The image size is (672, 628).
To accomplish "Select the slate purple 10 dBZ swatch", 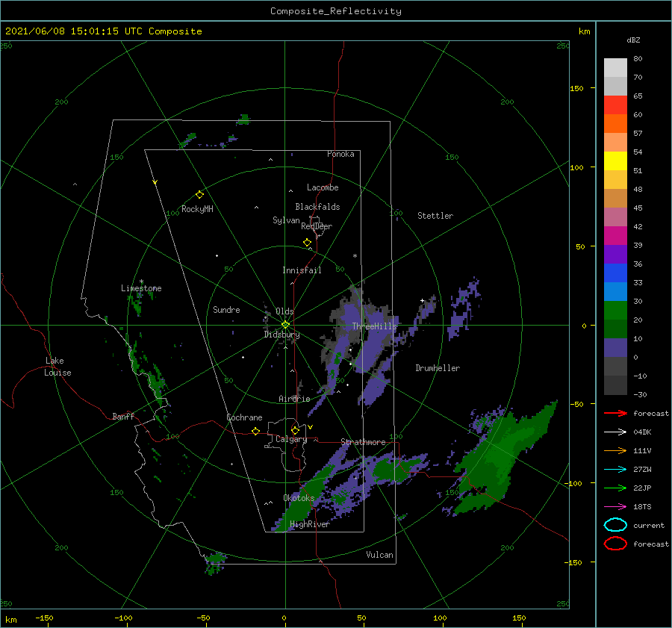I will click(615, 348).
